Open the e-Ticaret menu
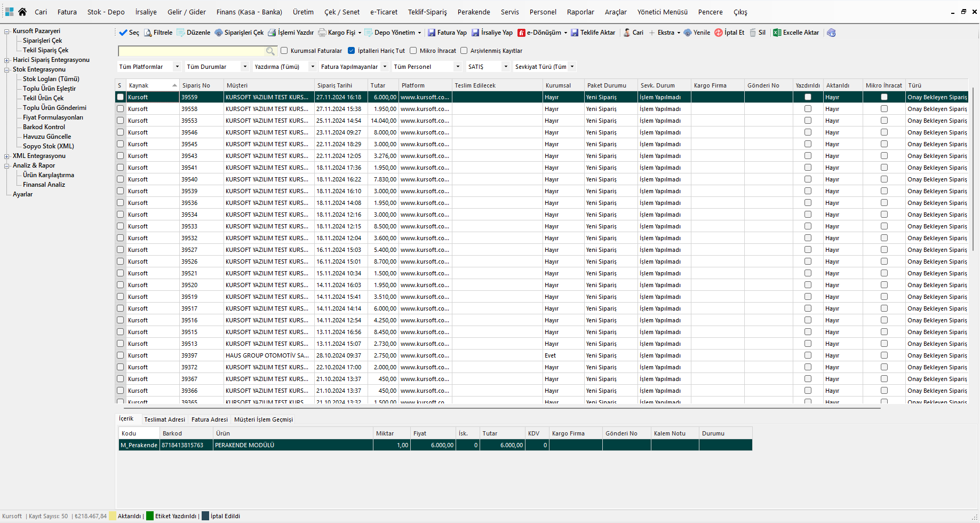The width and height of the screenshot is (980, 523). point(384,12)
